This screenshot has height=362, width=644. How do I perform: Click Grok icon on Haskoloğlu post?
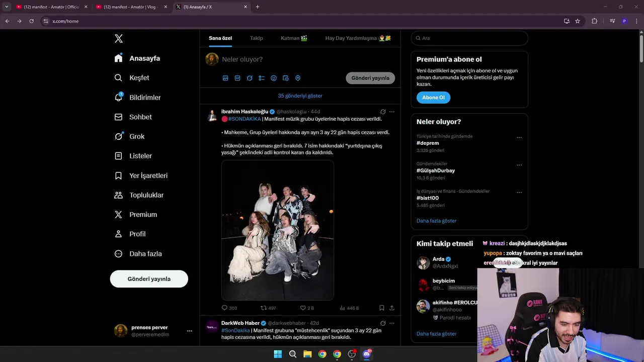tap(383, 112)
